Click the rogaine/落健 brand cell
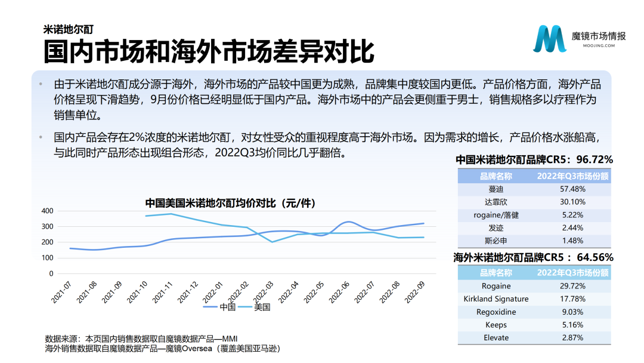This screenshot has width=644, height=363. coord(496,215)
